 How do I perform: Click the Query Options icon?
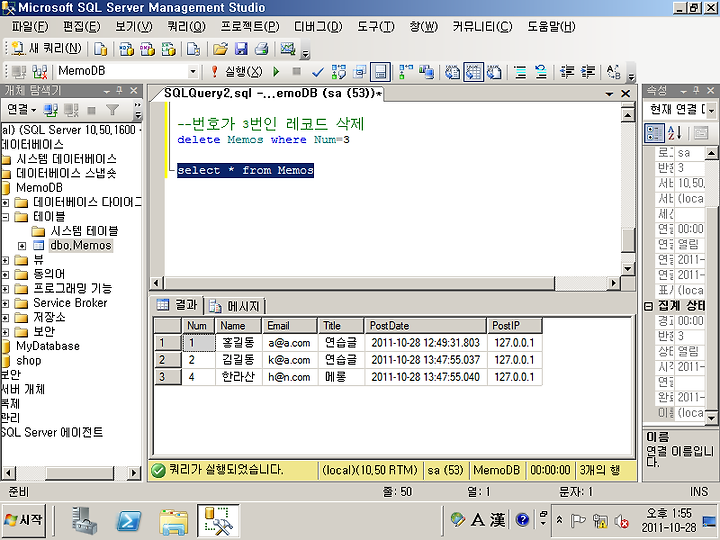tap(360, 72)
